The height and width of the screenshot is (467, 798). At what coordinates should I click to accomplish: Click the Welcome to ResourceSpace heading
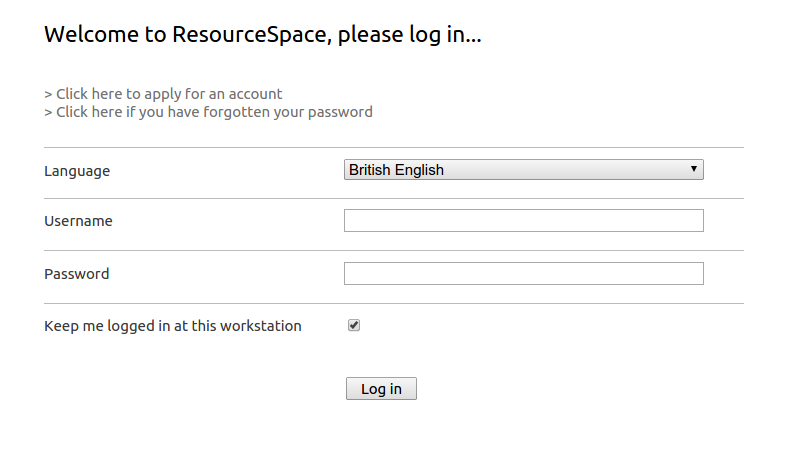pyautogui.click(x=263, y=35)
